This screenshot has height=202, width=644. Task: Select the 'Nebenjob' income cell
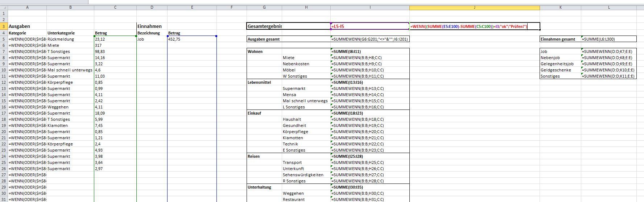click(560, 58)
